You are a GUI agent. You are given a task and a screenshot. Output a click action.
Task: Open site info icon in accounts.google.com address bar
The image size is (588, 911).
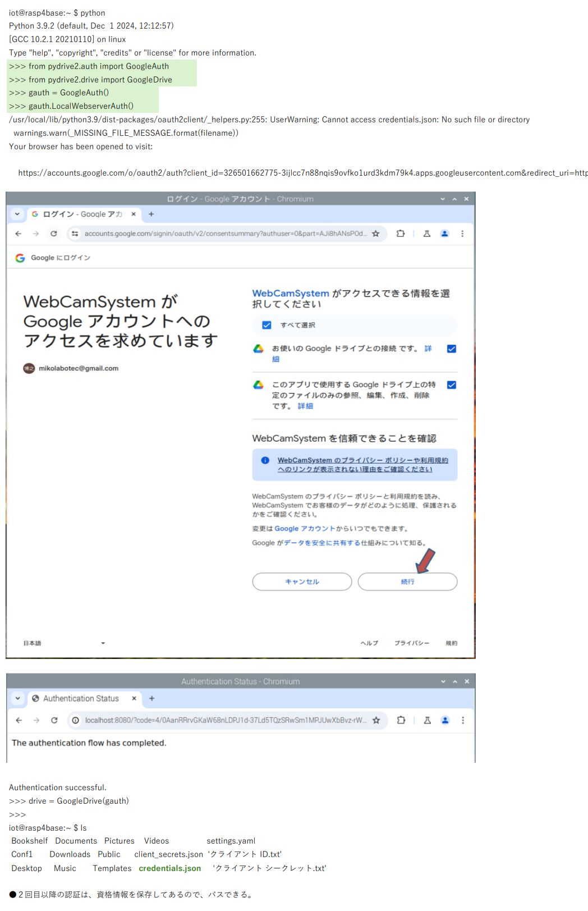tap(75, 234)
